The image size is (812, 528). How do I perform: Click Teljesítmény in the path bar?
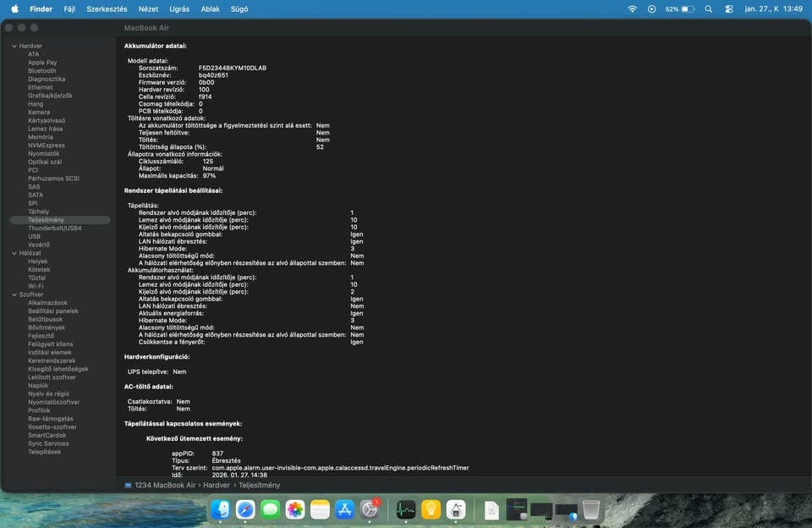click(x=260, y=486)
